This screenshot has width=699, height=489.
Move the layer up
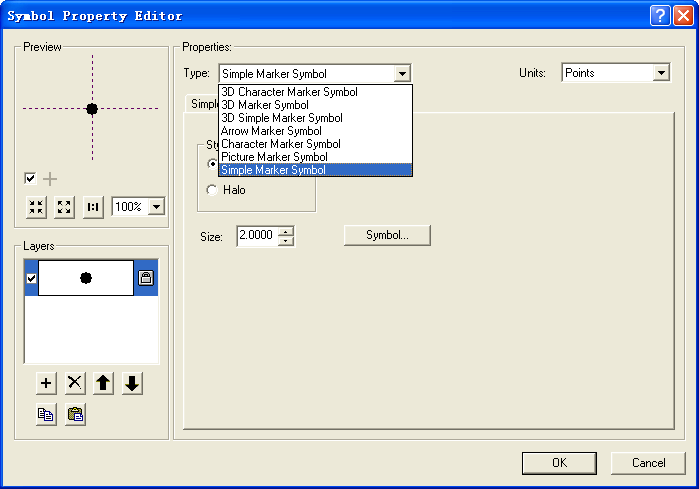(104, 383)
